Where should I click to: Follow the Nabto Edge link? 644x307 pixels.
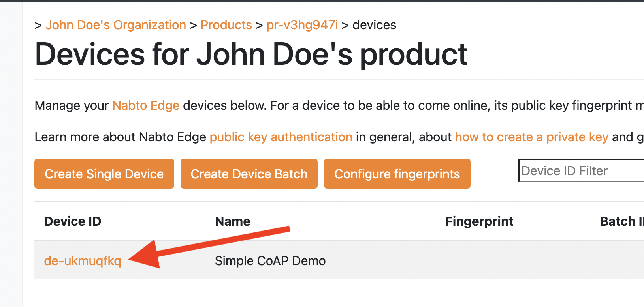146,105
